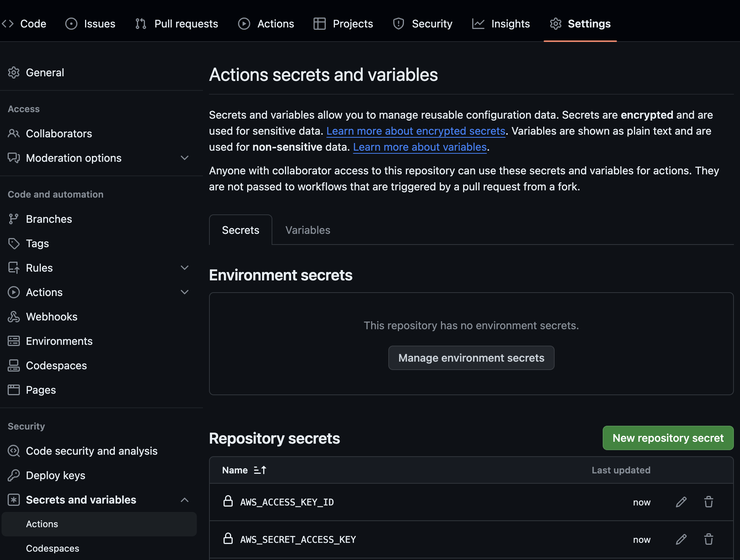Click the General gear icon in sidebar
Screen dimensions: 740x560
click(14, 72)
